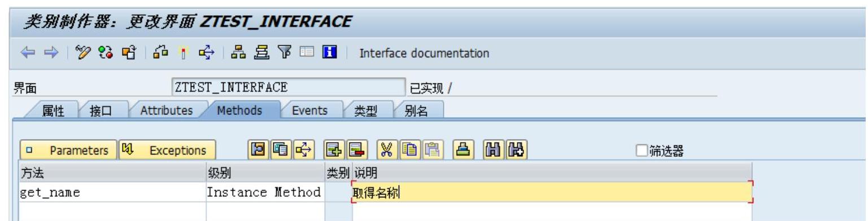
Task: Open Parameters of the selected method
Action: point(68,151)
